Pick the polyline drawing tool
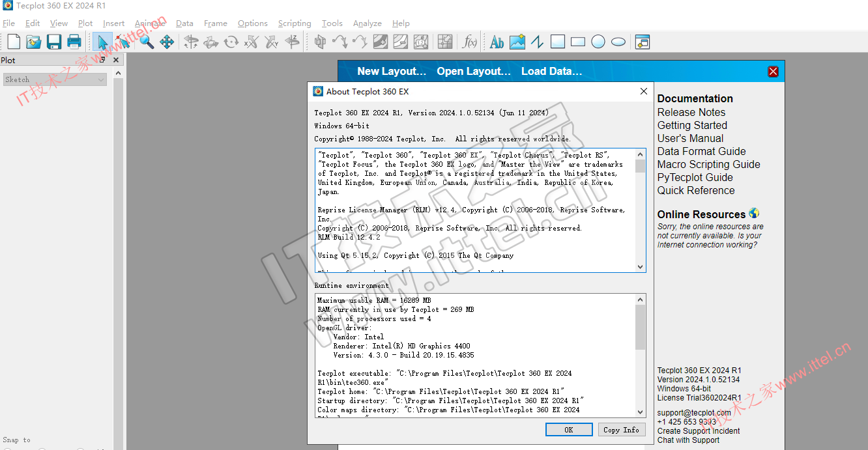 tap(538, 42)
